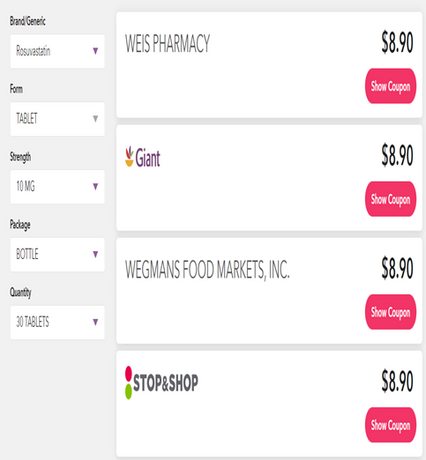Expand the Form TABLET dropdown

point(57,119)
